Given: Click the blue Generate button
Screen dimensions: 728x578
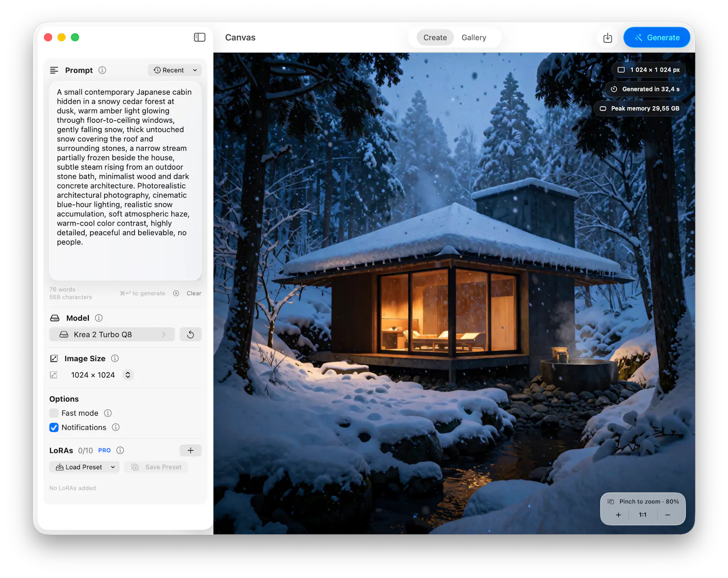Looking at the screenshot, I should pyautogui.click(x=657, y=37).
